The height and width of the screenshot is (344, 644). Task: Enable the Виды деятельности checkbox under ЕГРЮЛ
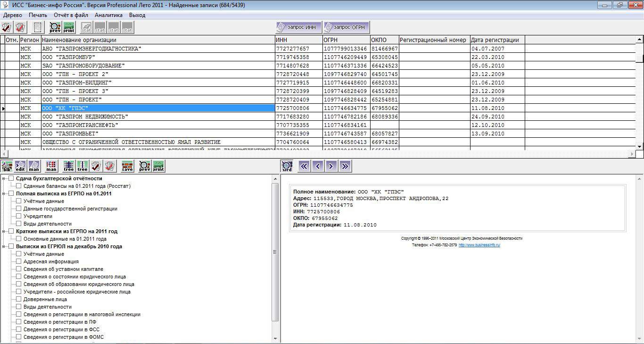tap(19, 307)
